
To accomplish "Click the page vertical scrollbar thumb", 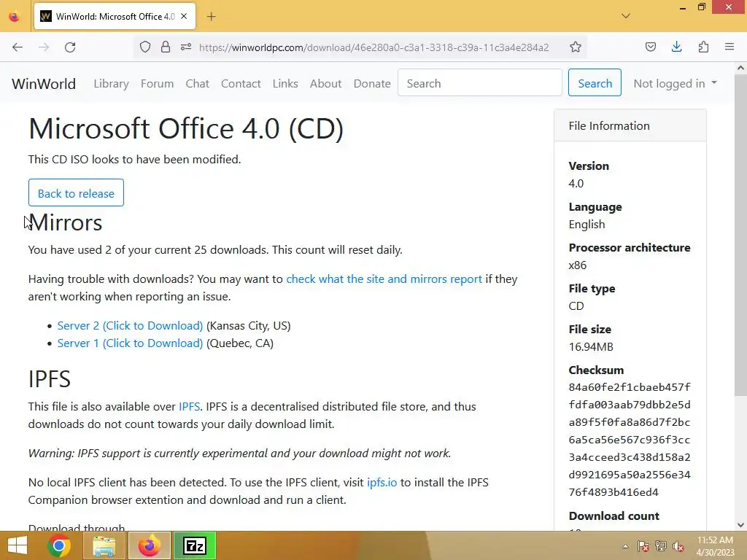I will (740, 236).
